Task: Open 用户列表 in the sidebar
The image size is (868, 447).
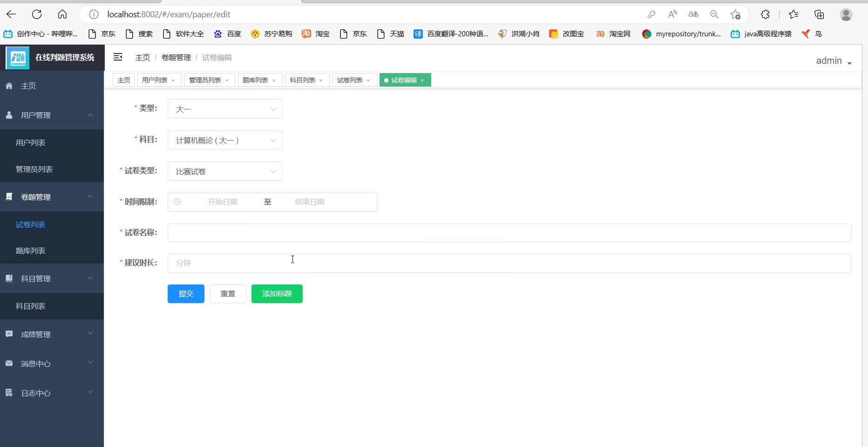Action: pos(52,142)
